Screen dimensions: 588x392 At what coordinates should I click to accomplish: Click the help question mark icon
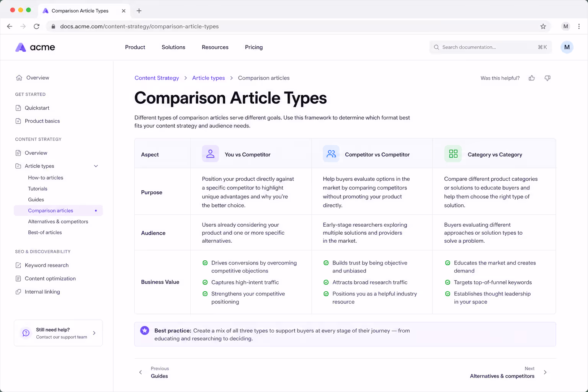tap(26, 333)
